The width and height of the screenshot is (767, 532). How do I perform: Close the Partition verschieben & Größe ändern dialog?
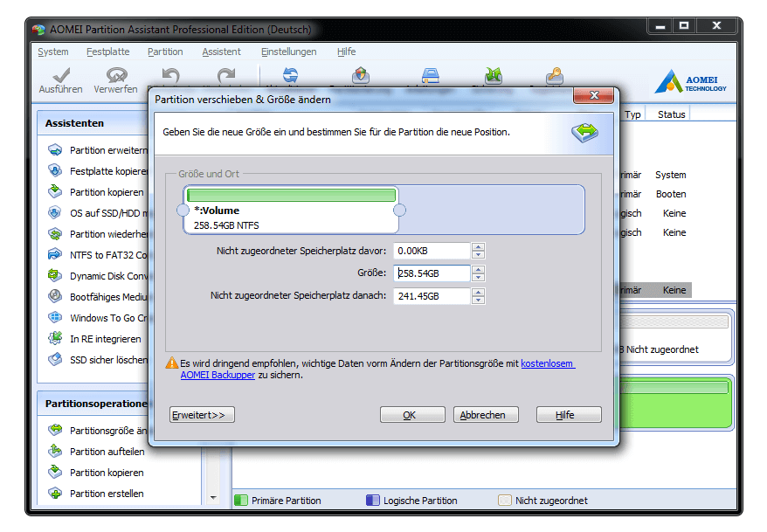click(593, 95)
